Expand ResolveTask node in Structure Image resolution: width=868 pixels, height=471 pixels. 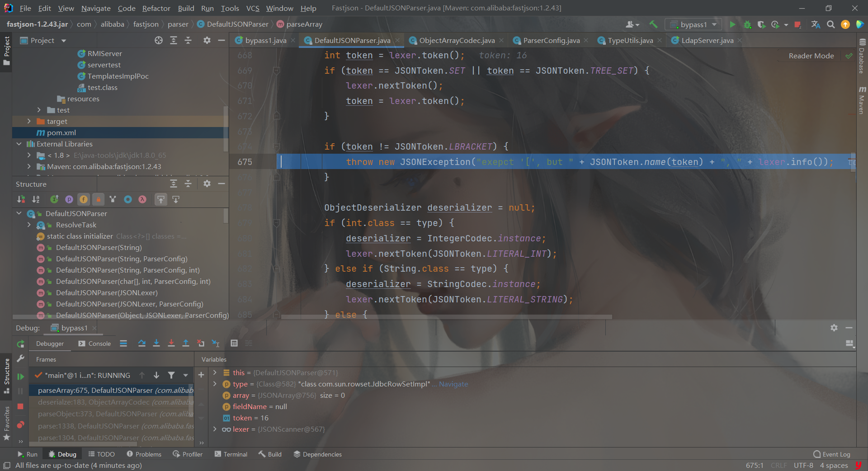click(29, 225)
